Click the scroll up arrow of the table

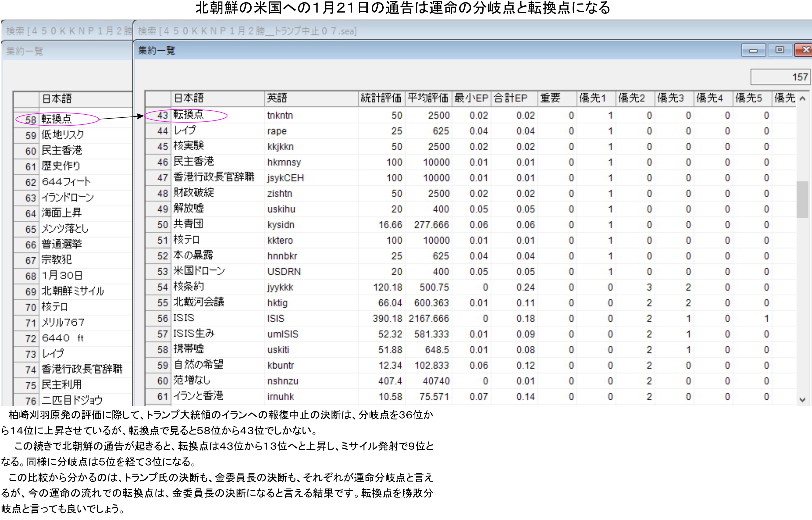click(x=803, y=98)
